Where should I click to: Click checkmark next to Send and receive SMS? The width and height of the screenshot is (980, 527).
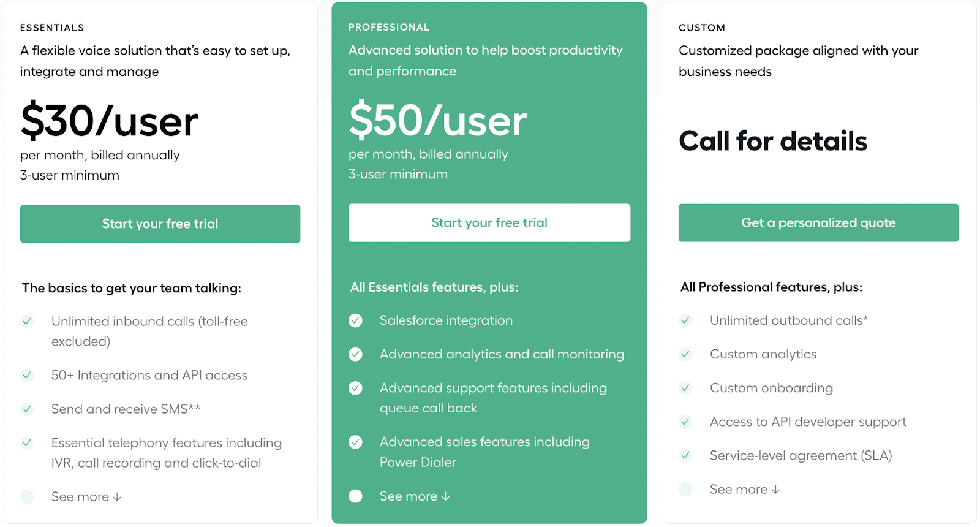tap(27, 409)
